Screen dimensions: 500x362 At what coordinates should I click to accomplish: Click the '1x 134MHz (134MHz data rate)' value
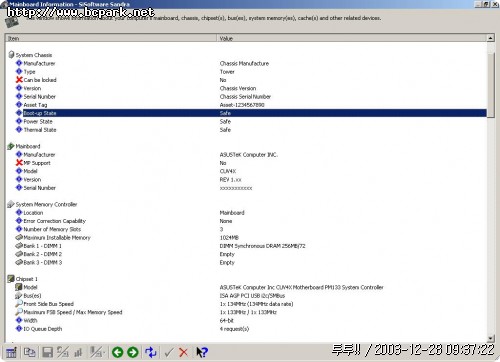coord(256,304)
